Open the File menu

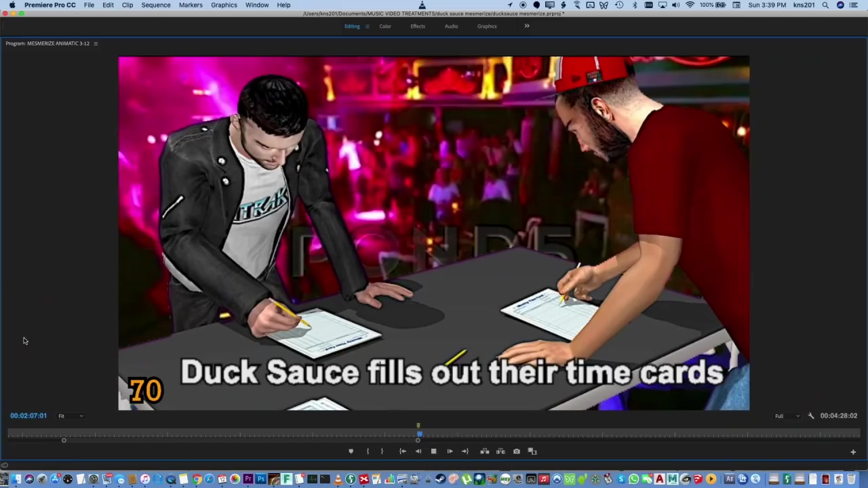(89, 5)
